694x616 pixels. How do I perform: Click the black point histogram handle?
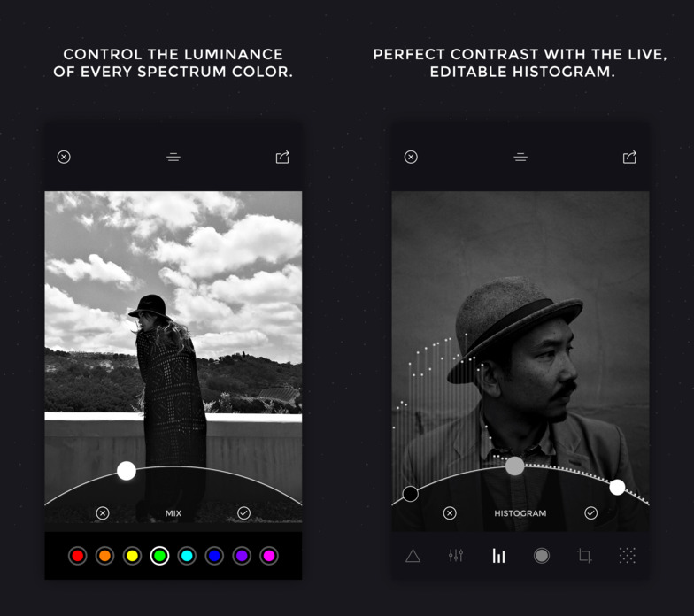click(x=411, y=494)
